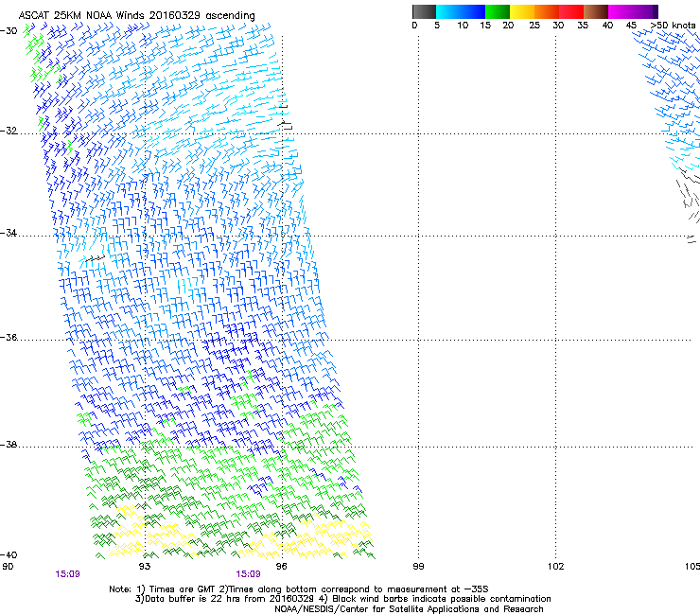700x615 pixels.
Task: Click the -36 latitude axis label
Action: click(9, 337)
